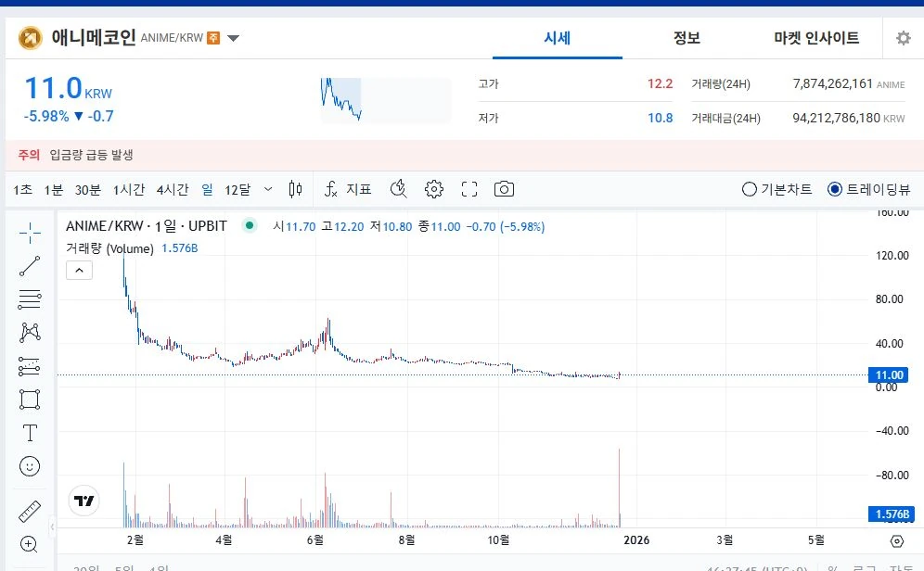Select the trend line drawing tool
The height and width of the screenshot is (571, 924).
[x=30, y=266]
